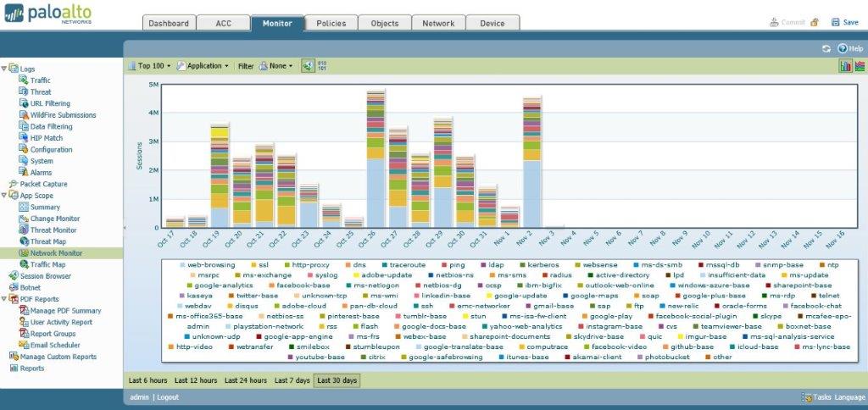Click the Save disk icon
This screenshot has width=868, height=410.
pyautogui.click(x=835, y=22)
